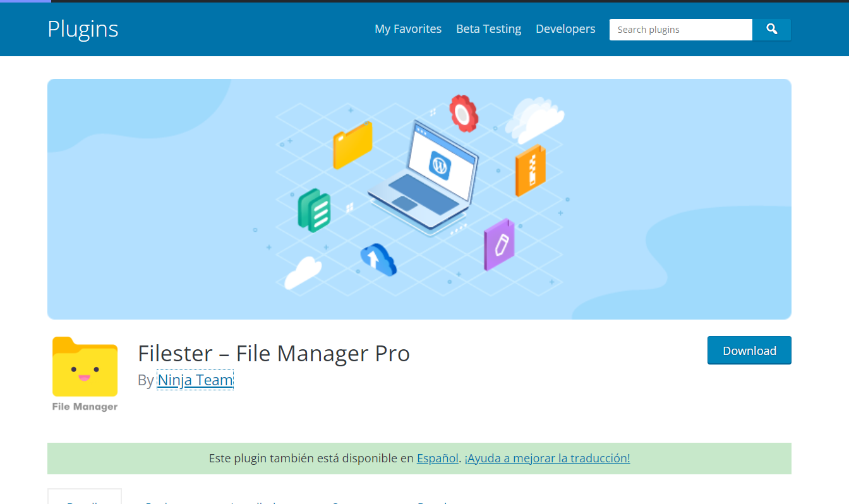Open the Ninja Team author link
Image resolution: width=849 pixels, height=504 pixels.
195,380
